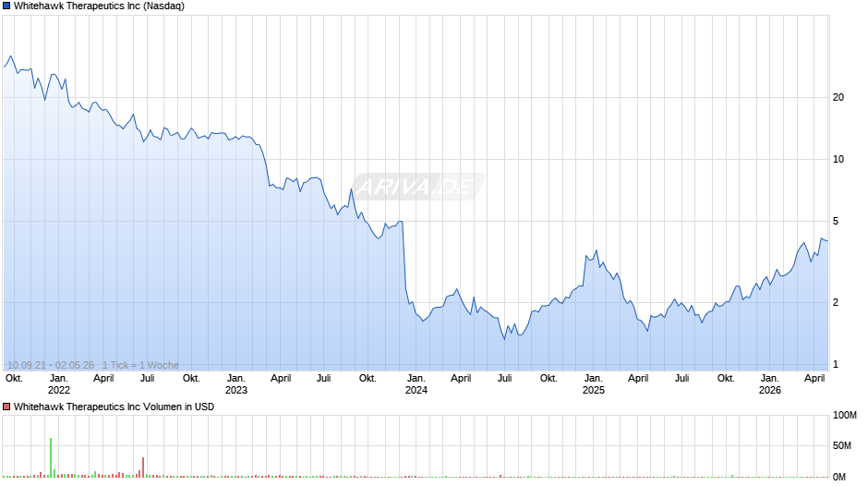Click the volume axis label '100M'
Image resolution: width=868 pixels, height=486 pixels.
[x=845, y=416]
